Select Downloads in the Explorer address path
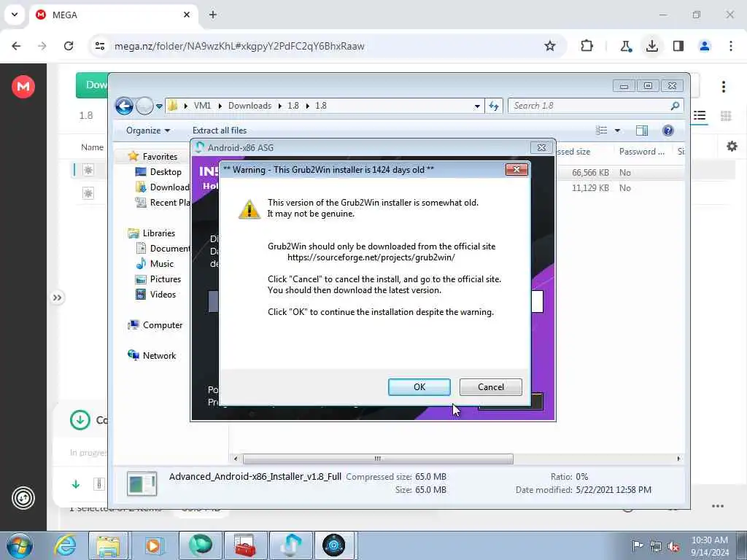 tap(249, 106)
